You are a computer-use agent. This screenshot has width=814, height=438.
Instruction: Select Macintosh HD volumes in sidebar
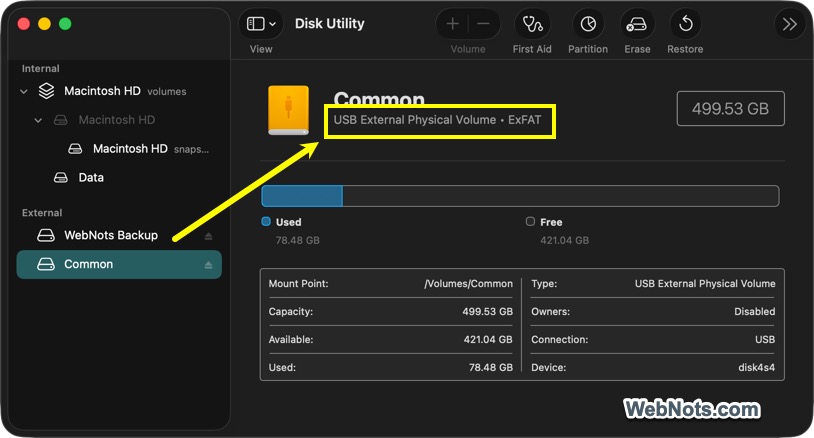pyautogui.click(x=119, y=91)
